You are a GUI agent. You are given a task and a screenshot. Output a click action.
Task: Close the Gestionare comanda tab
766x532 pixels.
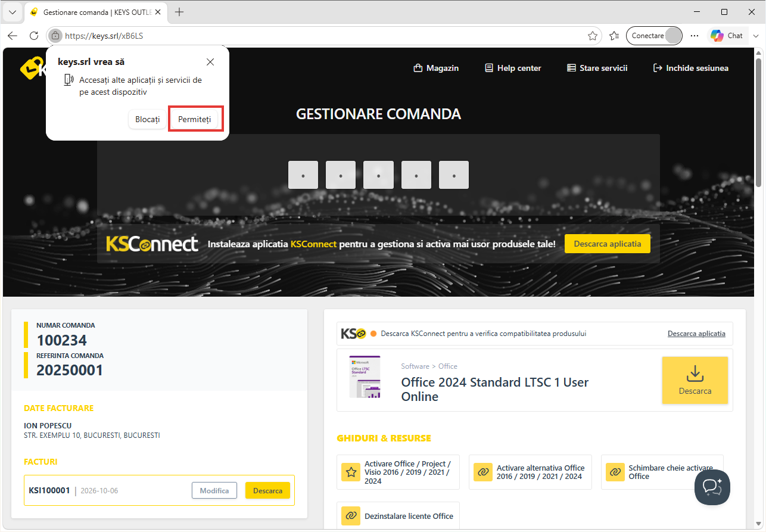158,12
